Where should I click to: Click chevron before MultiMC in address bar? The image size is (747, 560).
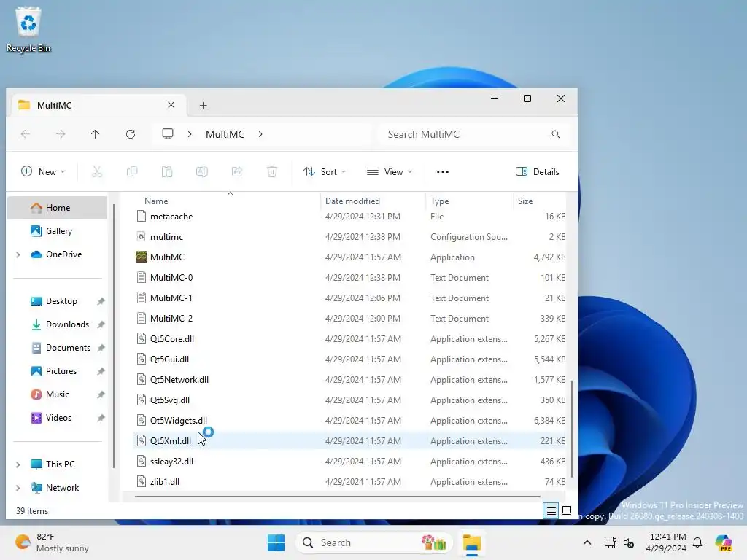(190, 134)
